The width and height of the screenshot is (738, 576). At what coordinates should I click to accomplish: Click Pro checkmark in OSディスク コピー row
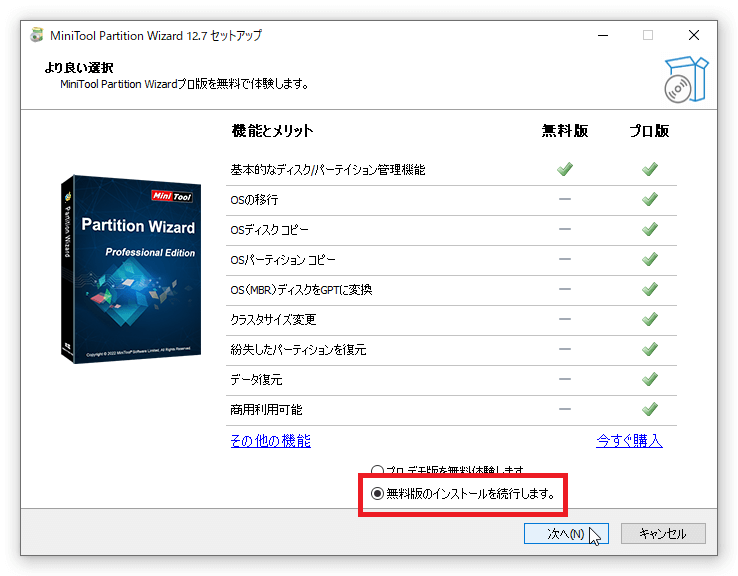coord(650,229)
